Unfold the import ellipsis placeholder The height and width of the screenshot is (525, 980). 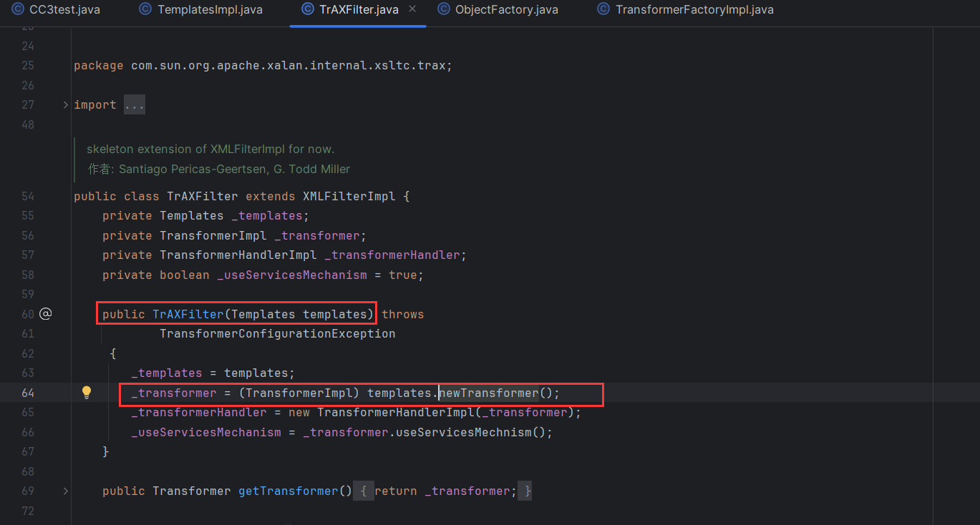coord(135,105)
